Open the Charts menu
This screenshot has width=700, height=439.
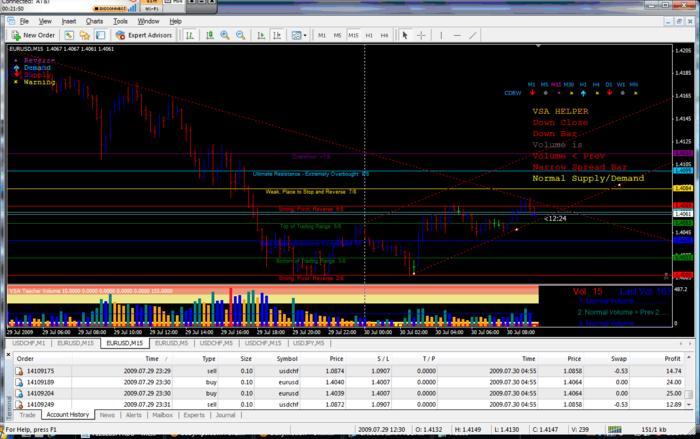[94, 21]
